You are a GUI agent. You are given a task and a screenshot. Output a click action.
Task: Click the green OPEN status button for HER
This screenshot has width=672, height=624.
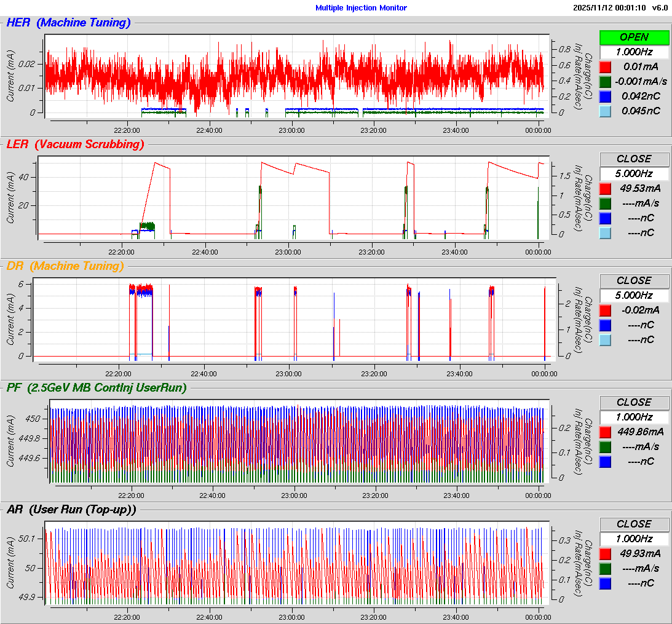(x=634, y=38)
